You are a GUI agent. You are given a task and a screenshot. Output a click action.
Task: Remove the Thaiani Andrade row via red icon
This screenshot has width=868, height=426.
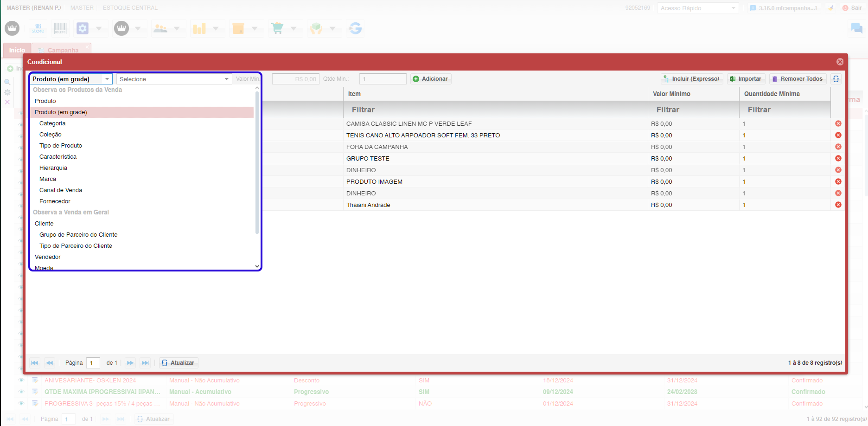coord(838,205)
